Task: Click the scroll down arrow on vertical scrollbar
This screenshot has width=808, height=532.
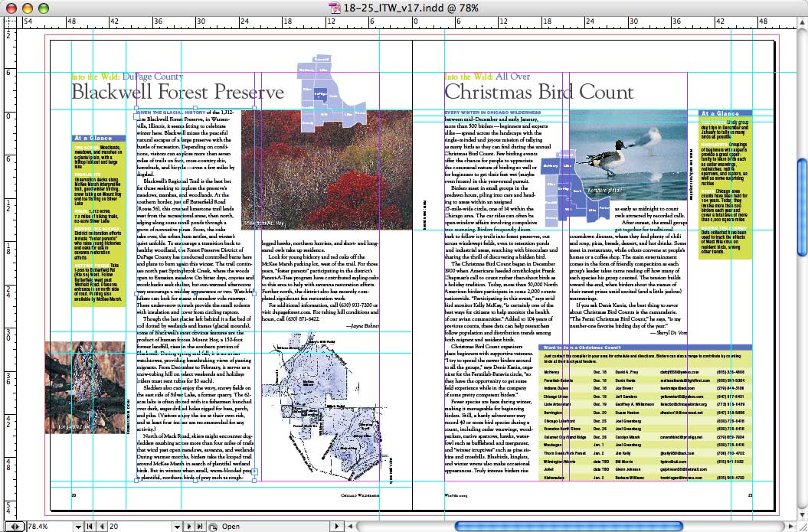Action: [802, 514]
